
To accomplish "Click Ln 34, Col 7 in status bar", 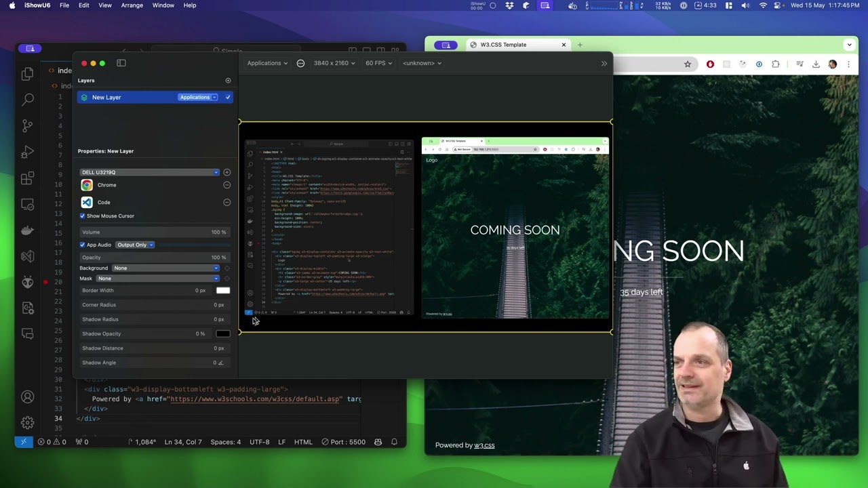I will click(183, 442).
